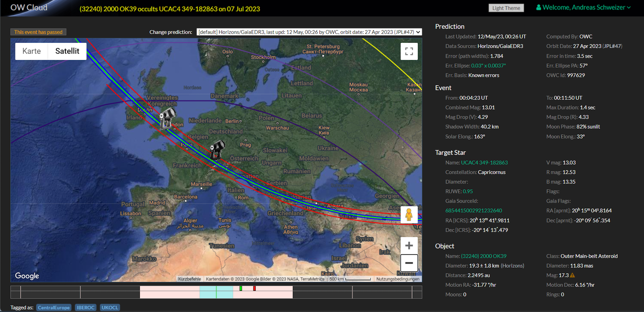Click the telescope marker over southern Germany

pyautogui.click(x=217, y=150)
